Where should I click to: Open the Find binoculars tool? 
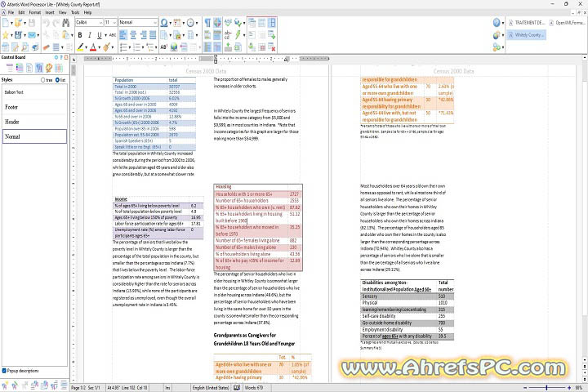tap(66, 23)
